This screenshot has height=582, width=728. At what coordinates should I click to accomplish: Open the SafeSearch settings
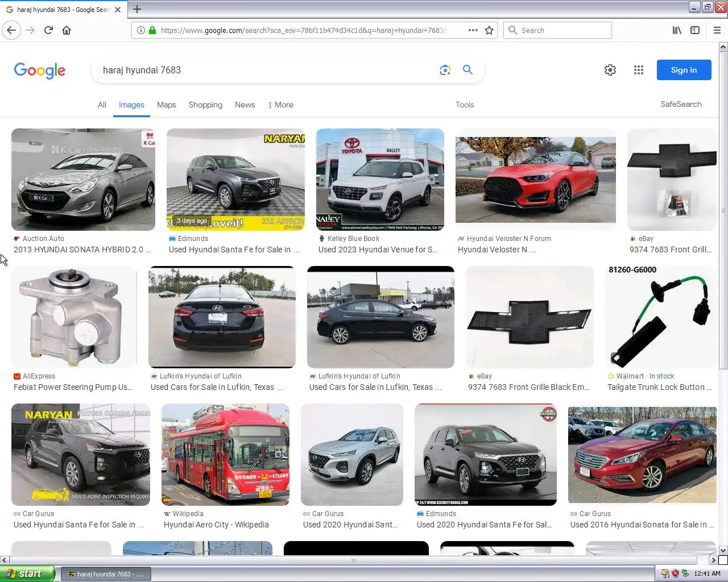pos(681,104)
